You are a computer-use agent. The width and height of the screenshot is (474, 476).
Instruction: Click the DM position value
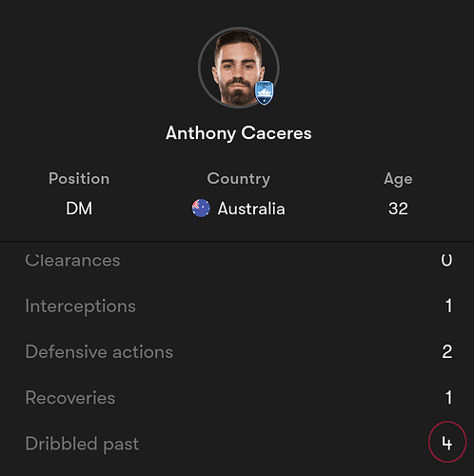tap(79, 208)
